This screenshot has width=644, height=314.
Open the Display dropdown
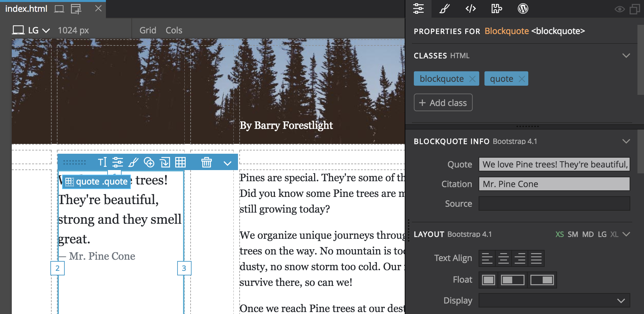pos(554,300)
